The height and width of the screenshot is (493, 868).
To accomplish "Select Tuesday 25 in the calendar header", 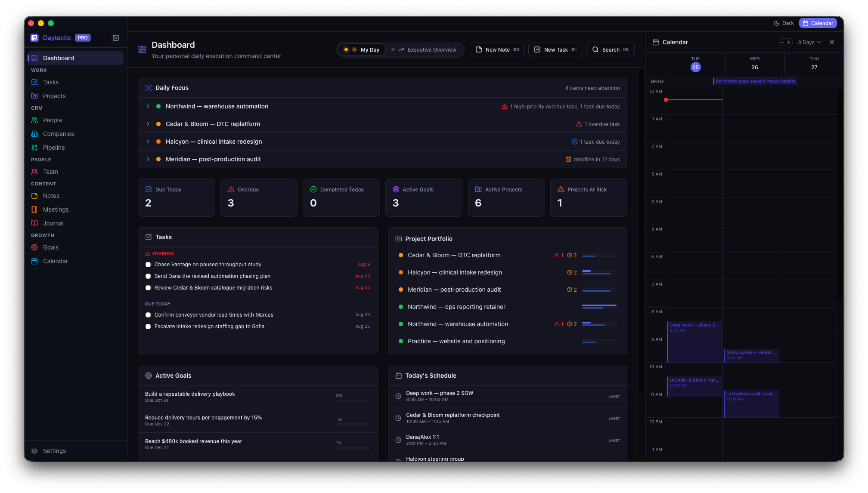I will (x=695, y=67).
